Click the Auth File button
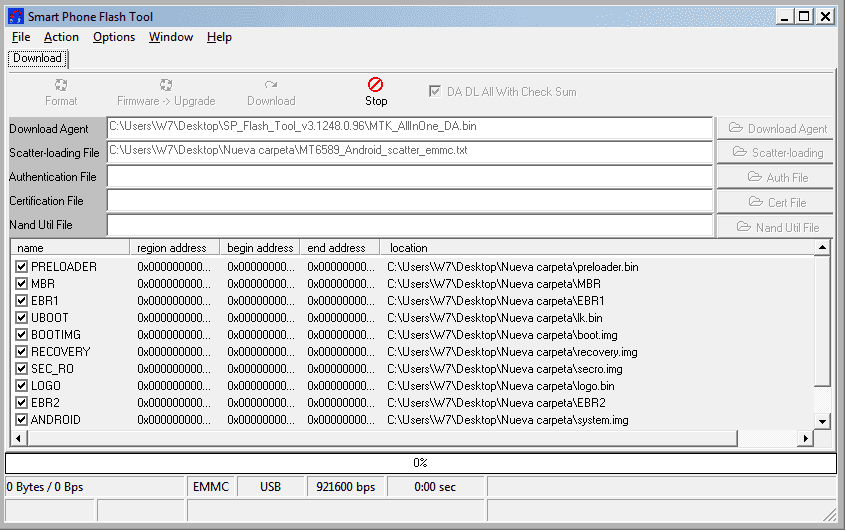847x532 pixels. coord(775,177)
